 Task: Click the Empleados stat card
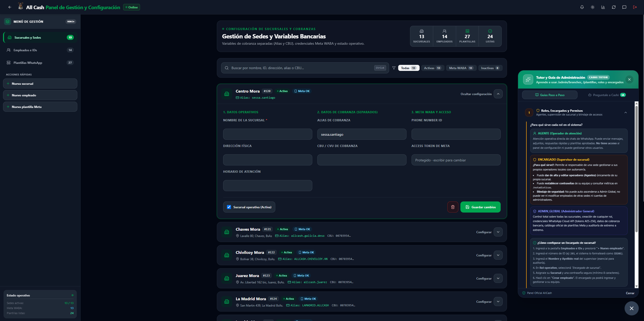[x=444, y=36]
